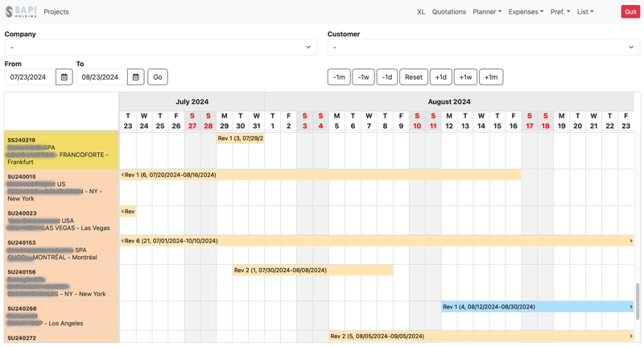Click the red Quit button
Viewport: 644px width, 347px height.
point(630,12)
